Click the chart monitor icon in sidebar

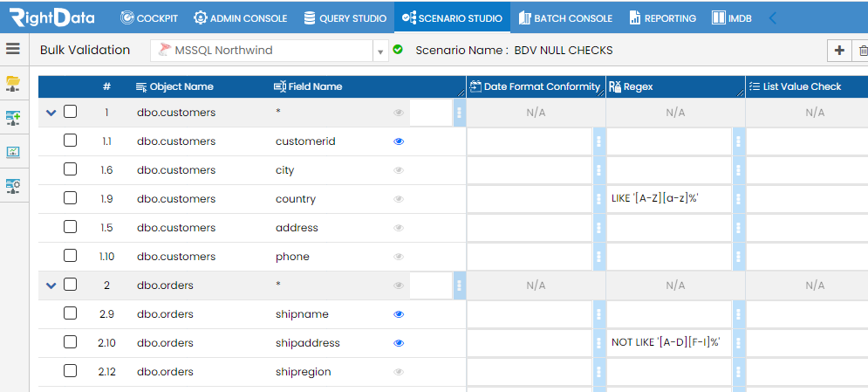[x=13, y=152]
